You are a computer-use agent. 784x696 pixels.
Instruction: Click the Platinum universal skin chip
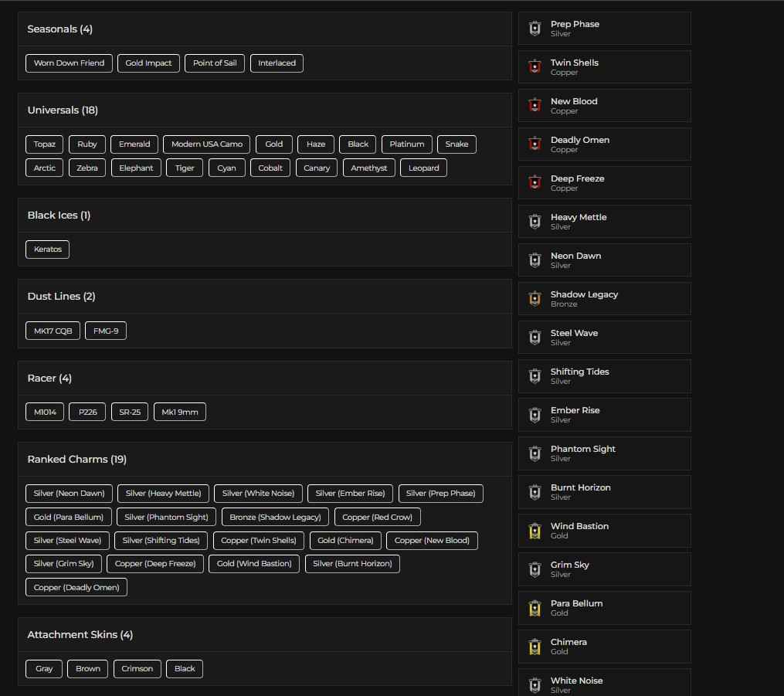point(407,144)
